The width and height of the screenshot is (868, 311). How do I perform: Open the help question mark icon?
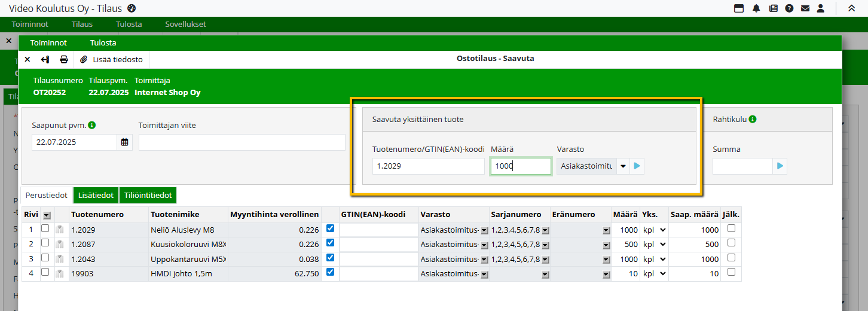(789, 8)
